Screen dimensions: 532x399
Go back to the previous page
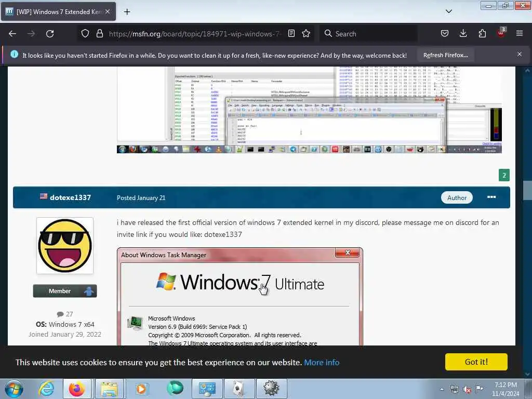pos(12,34)
